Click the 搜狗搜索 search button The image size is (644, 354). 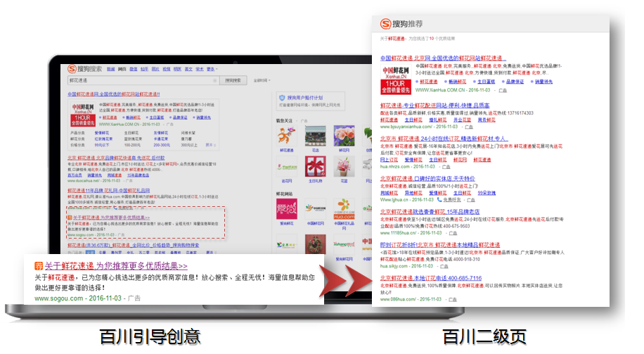click(233, 81)
